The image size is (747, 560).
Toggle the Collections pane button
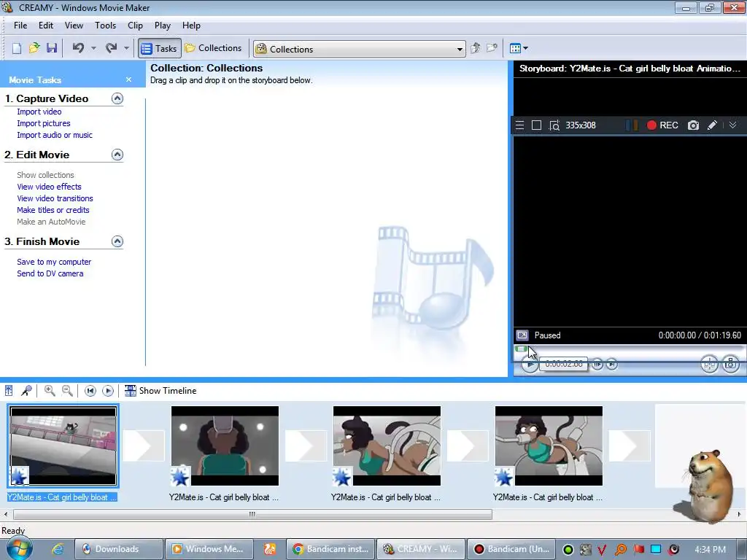pyautogui.click(x=214, y=48)
